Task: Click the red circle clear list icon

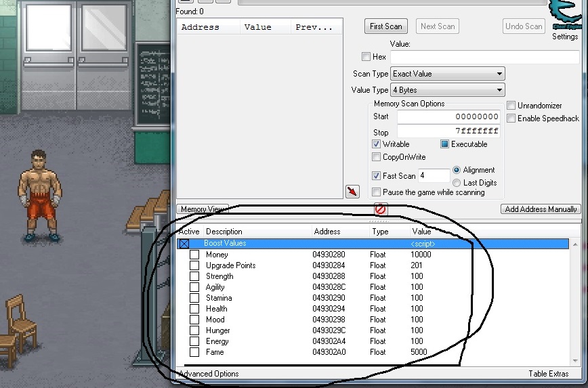Action: pyautogui.click(x=380, y=209)
